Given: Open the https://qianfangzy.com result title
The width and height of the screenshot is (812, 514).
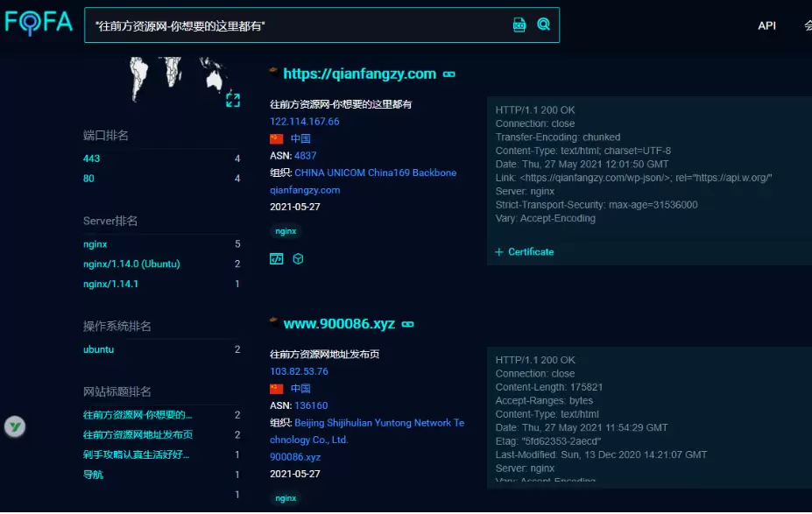Looking at the screenshot, I should [360, 74].
